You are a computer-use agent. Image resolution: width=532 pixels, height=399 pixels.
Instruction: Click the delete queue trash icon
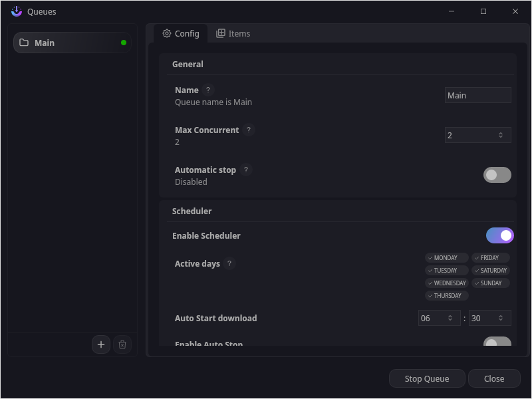point(122,344)
